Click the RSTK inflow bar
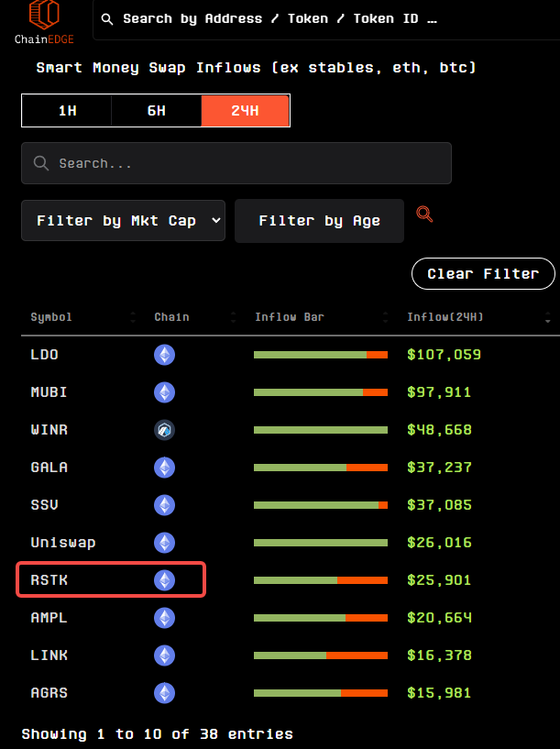 tap(321, 580)
